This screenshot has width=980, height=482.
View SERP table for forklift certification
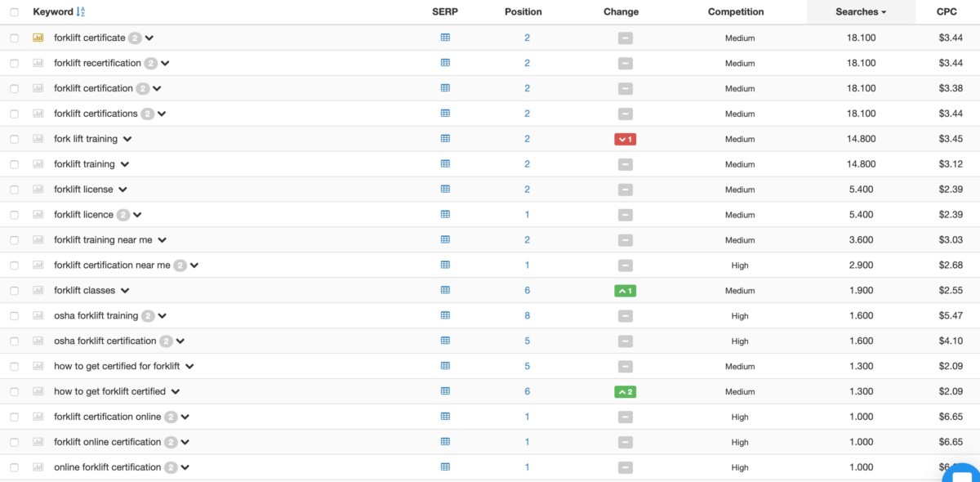[x=445, y=88]
